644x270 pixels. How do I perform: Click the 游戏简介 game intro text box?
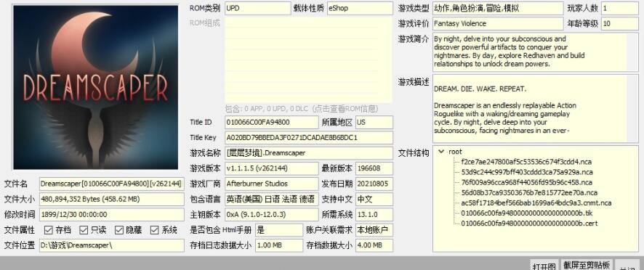pyautogui.click(x=536, y=52)
